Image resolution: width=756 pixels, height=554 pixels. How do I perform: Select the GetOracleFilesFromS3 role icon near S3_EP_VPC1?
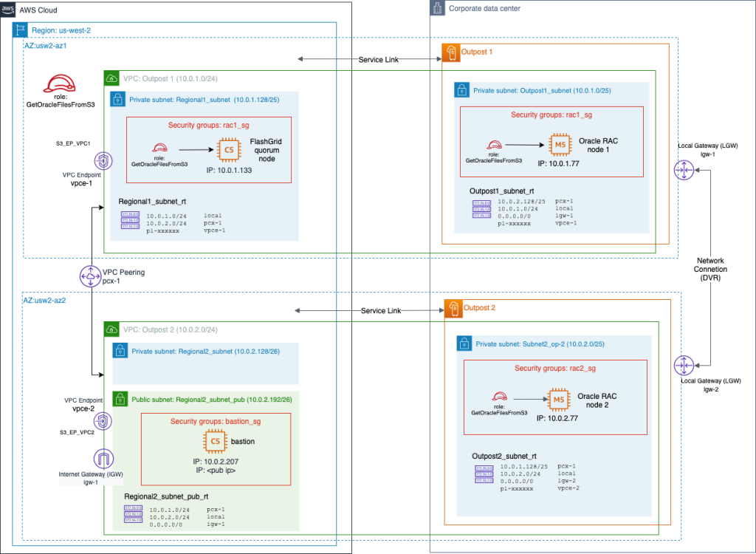pyautogui.click(x=61, y=83)
